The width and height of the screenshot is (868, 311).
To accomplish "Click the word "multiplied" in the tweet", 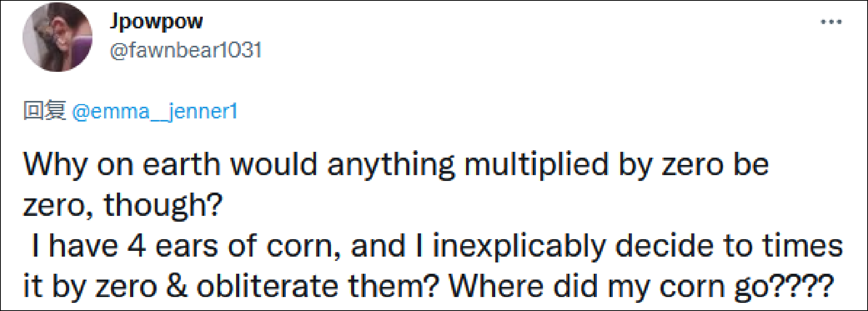I will click(x=536, y=165).
